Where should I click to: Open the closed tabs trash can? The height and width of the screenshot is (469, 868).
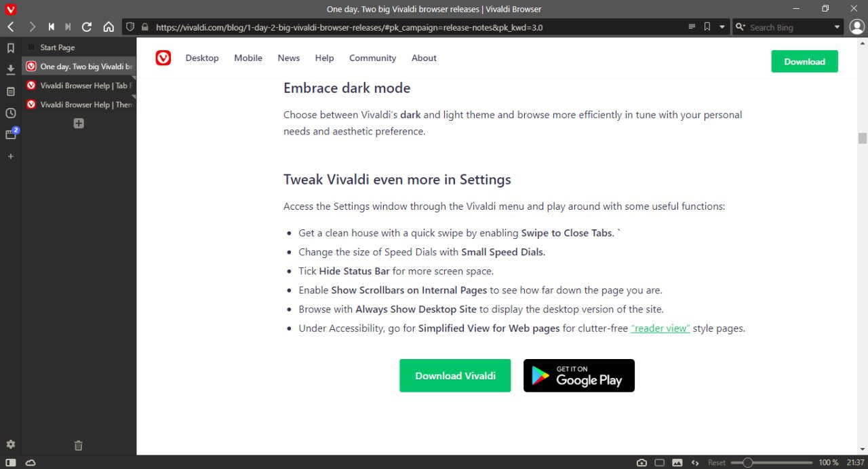[x=78, y=445]
